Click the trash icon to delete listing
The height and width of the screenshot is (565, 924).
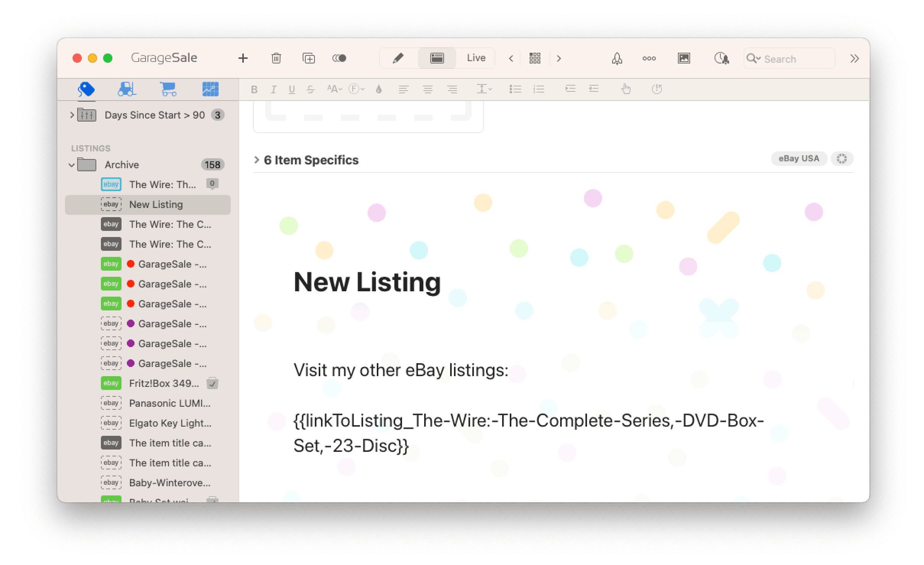tap(276, 58)
